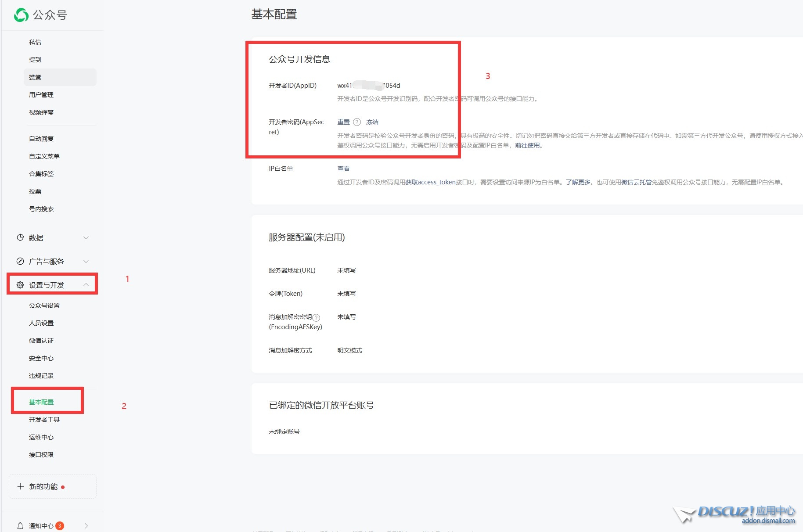
Task: Click the 数据 pie chart icon
Action: click(x=20, y=237)
